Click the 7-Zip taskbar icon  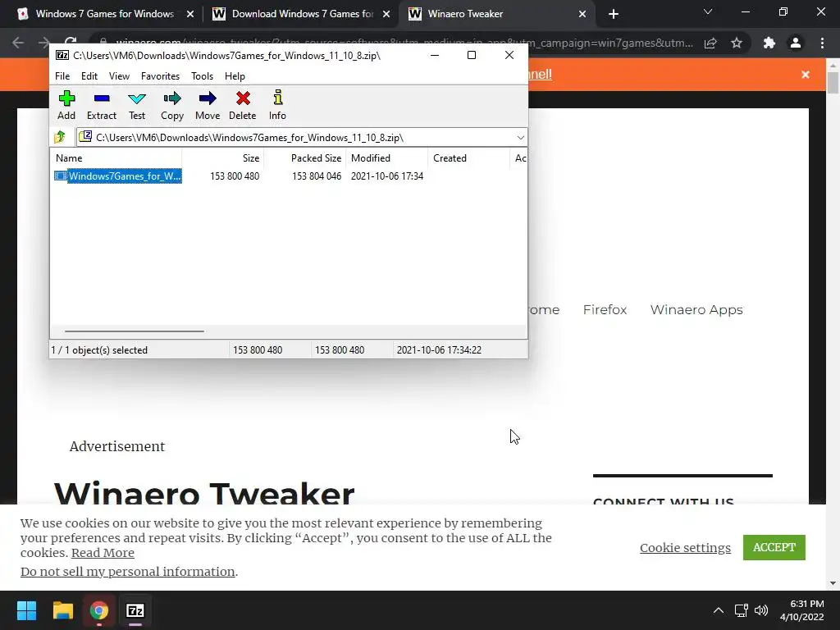tap(135, 610)
